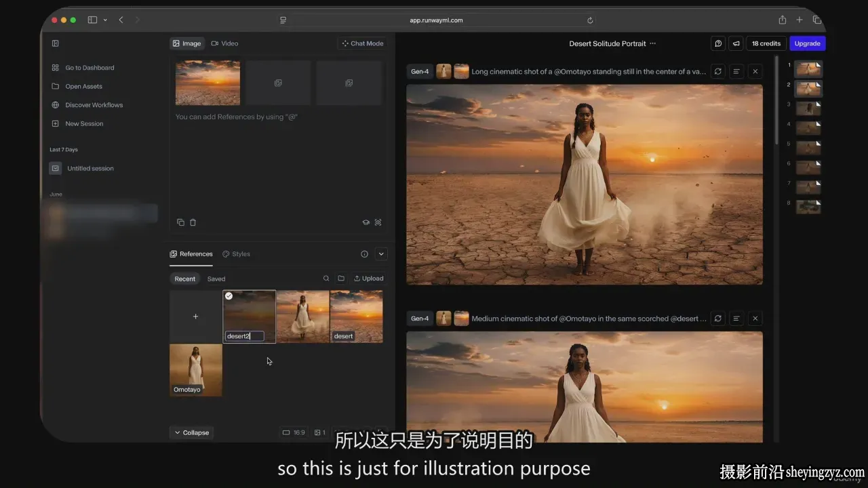Open the 16:9 aspect ratio dropdown
Screen dimensions: 868x488
click(x=294, y=432)
